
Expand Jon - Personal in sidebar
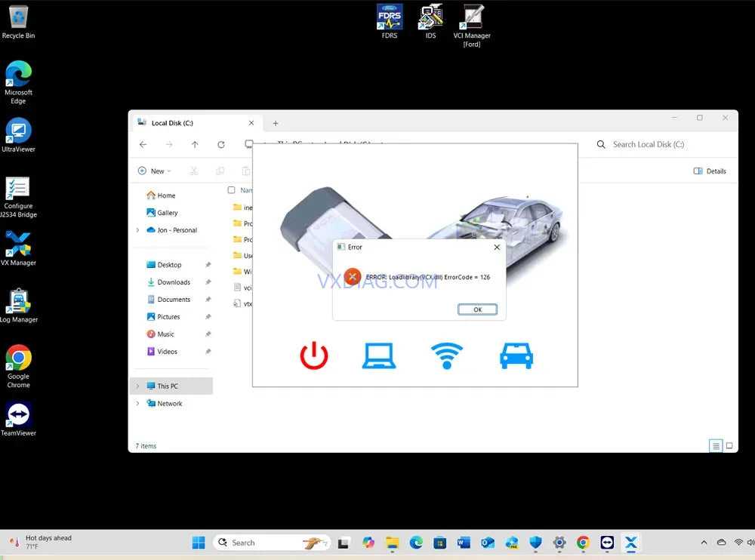pos(137,230)
